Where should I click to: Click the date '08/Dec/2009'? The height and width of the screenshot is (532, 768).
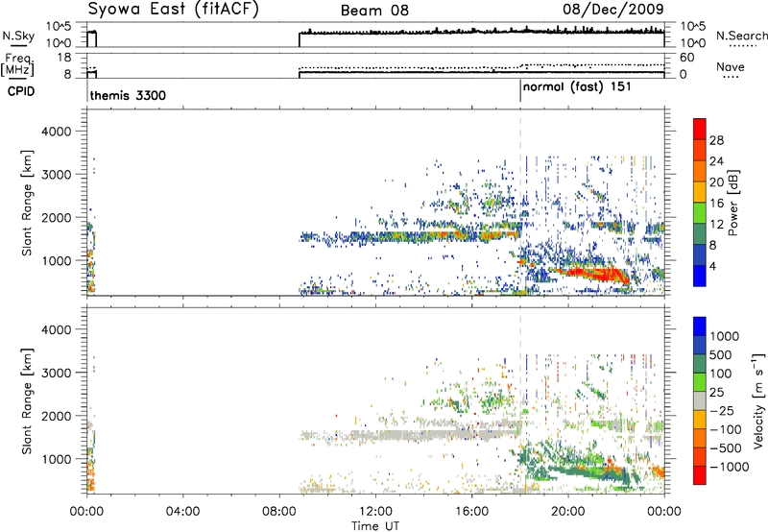[x=613, y=10]
